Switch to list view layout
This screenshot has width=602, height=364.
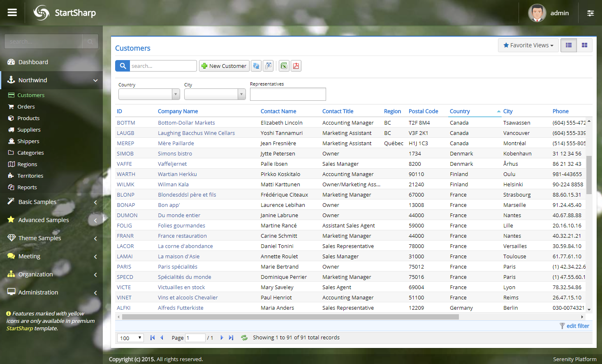tap(568, 45)
